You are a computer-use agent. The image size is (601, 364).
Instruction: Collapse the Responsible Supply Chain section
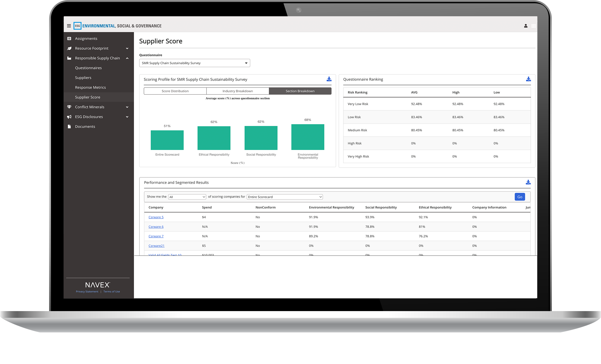click(x=128, y=58)
